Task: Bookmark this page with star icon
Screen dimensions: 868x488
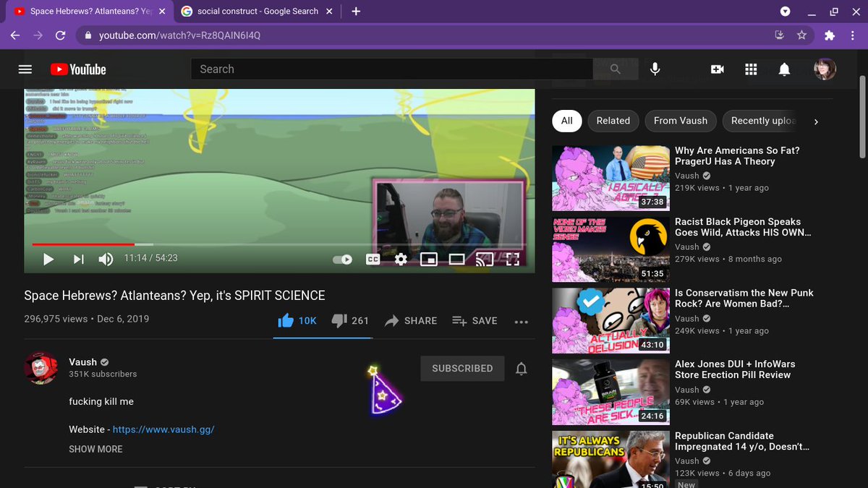Action: [801, 35]
